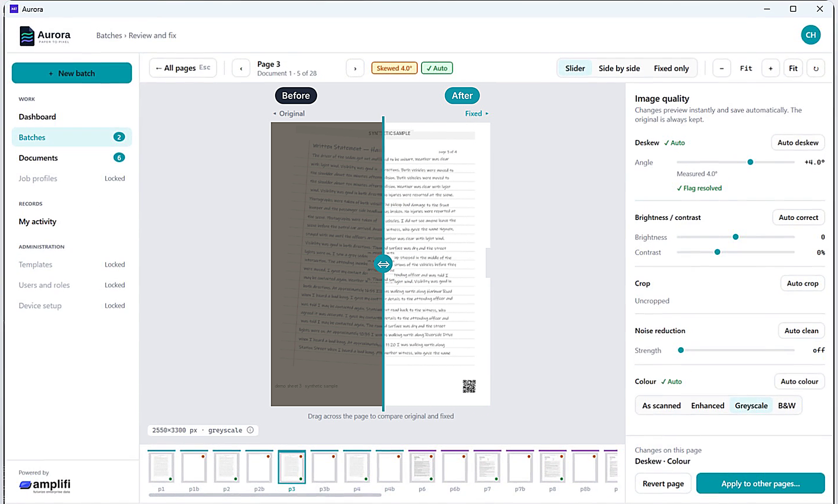Click the Auto crop button

802,283
